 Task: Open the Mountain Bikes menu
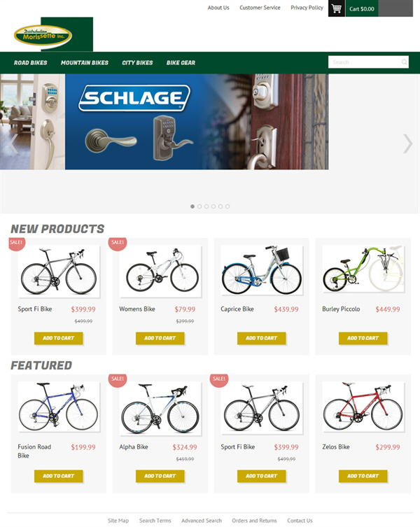[x=85, y=63]
